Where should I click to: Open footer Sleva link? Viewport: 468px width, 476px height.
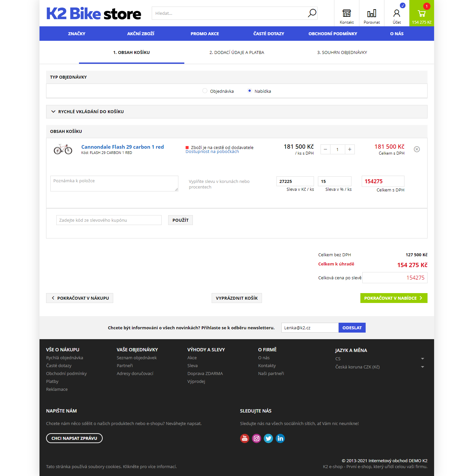[x=193, y=365]
